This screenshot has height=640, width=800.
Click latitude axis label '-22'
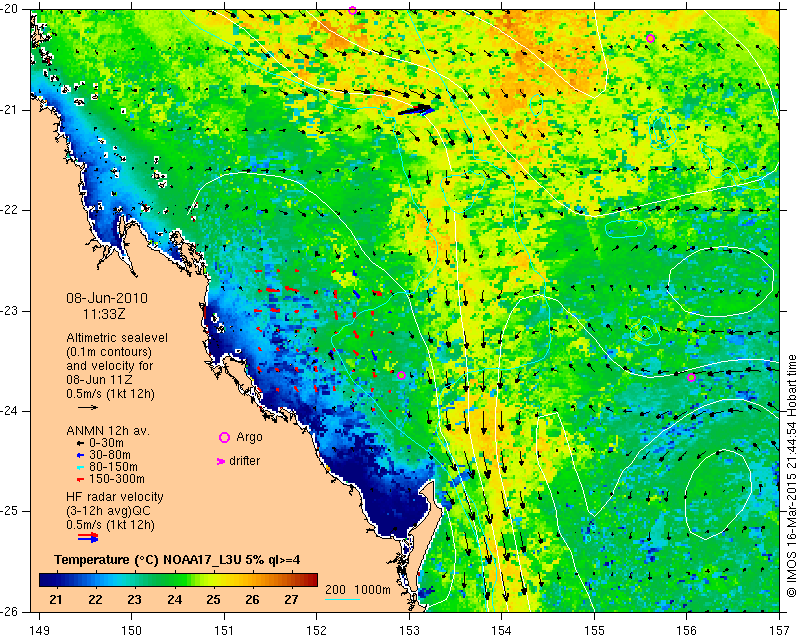(9, 210)
